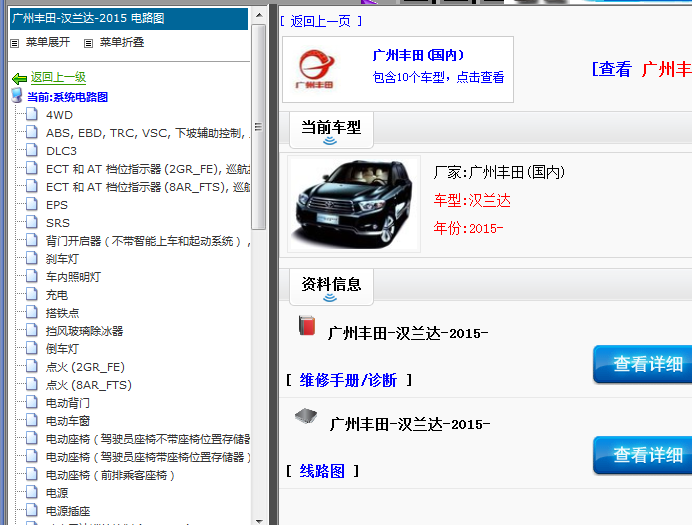Click the tree panel scrollbar up arrow
Image resolution: width=692 pixels, height=525 pixels.
259,15
